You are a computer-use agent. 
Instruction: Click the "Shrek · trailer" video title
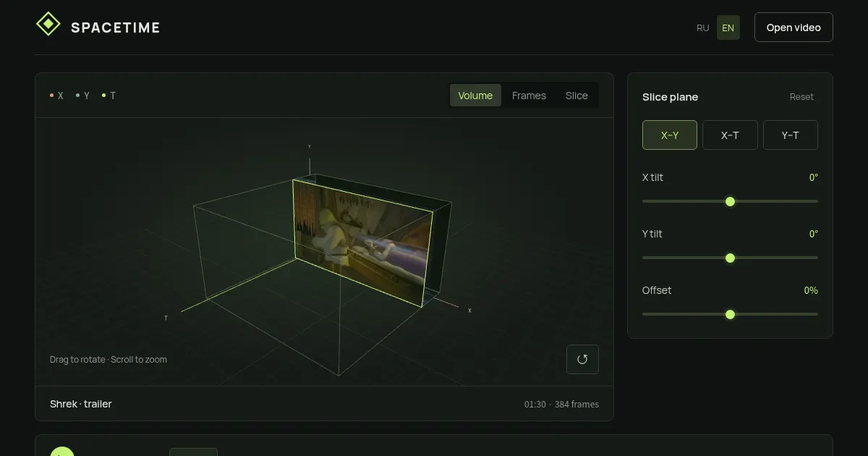click(x=81, y=404)
